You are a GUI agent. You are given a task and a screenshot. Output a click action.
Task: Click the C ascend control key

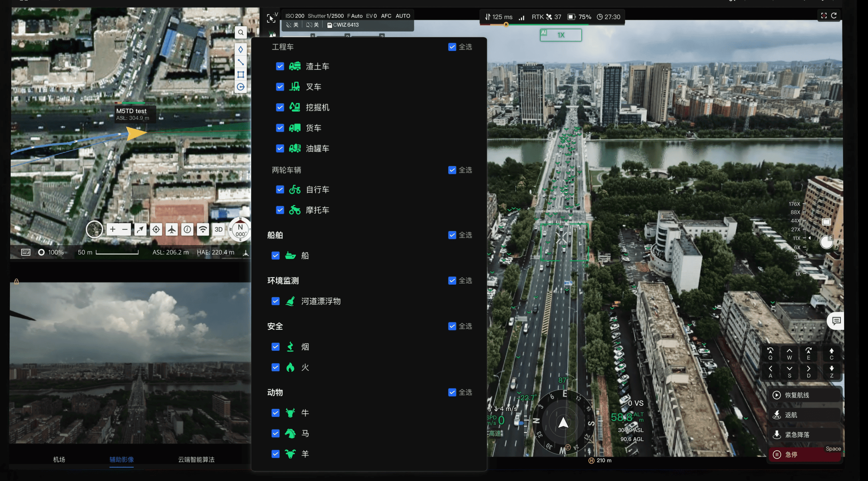pos(832,354)
